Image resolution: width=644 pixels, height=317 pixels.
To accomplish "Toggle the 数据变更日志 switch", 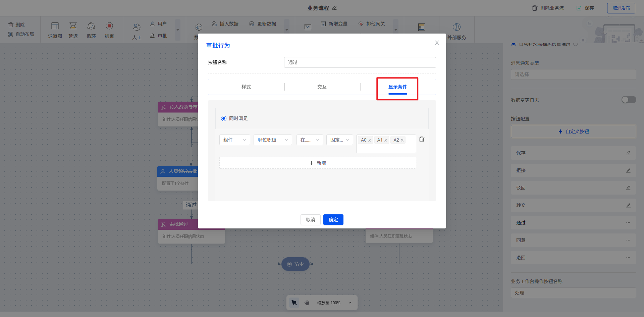I will [x=629, y=100].
